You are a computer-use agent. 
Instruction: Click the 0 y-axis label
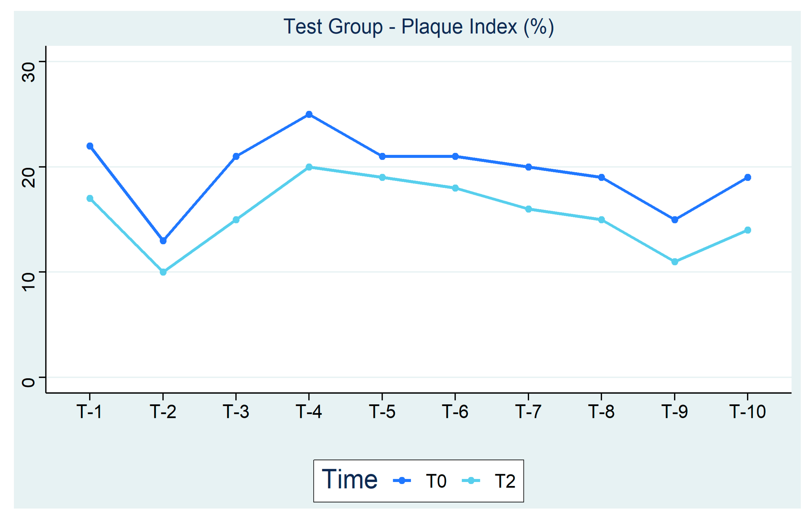tap(28, 382)
